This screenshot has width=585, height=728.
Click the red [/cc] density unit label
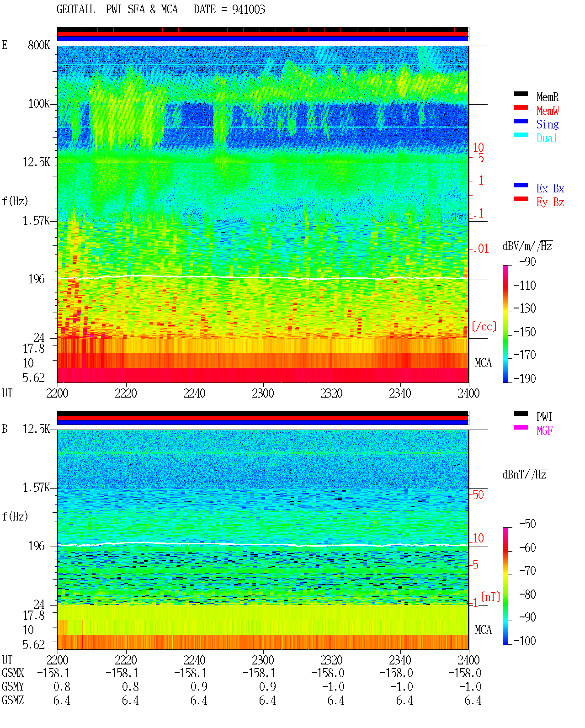(484, 326)
